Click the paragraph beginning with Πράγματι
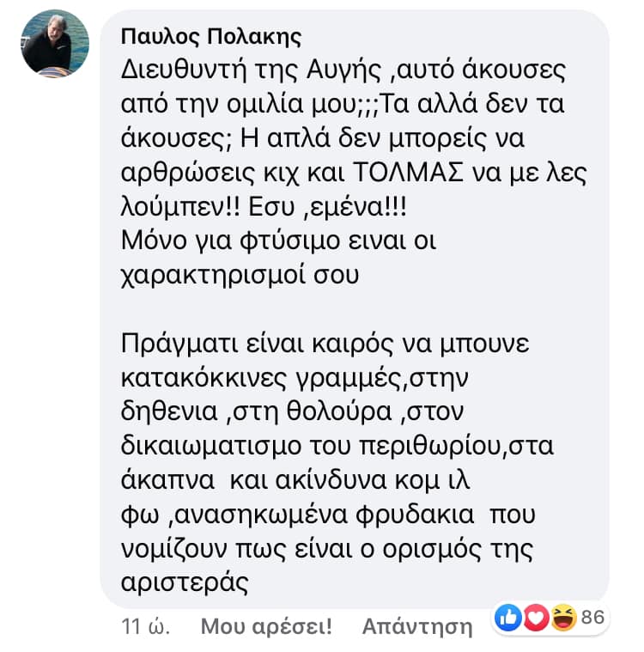Image resolution: width=644 pixels, height=652 pixels. click(337, 464)
